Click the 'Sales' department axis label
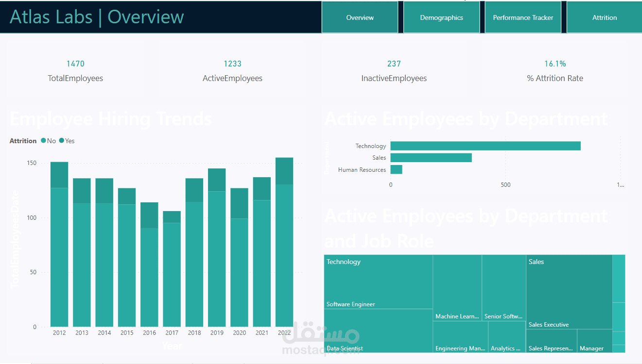Screen dimensions: 642x364 point(379,158)
